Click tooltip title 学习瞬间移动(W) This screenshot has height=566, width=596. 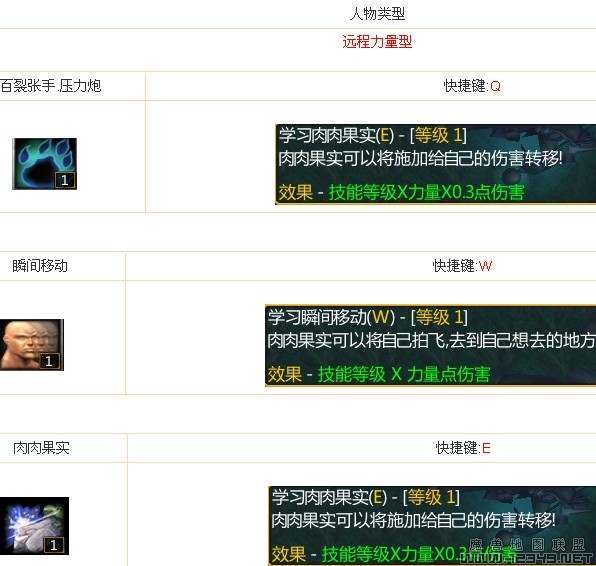pos(331,317)
